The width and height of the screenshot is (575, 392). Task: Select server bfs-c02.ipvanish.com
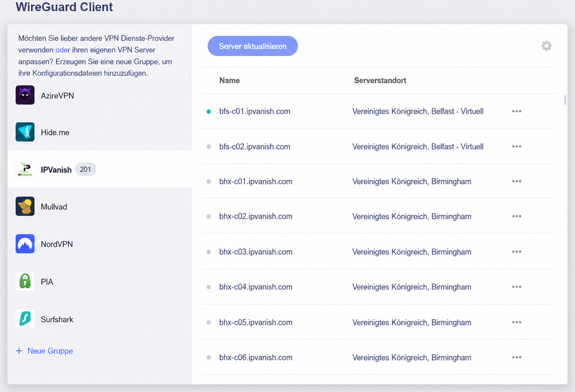pos(254,147)
